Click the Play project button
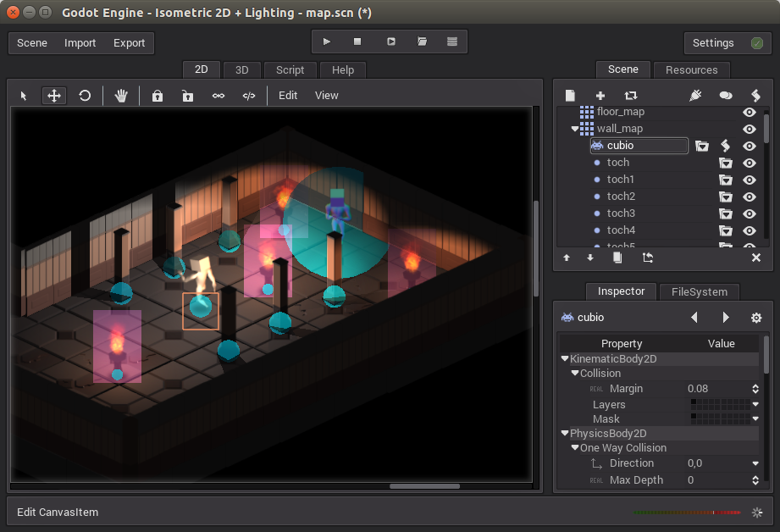This screenshot has height=532, width=780. pos(327,42)
